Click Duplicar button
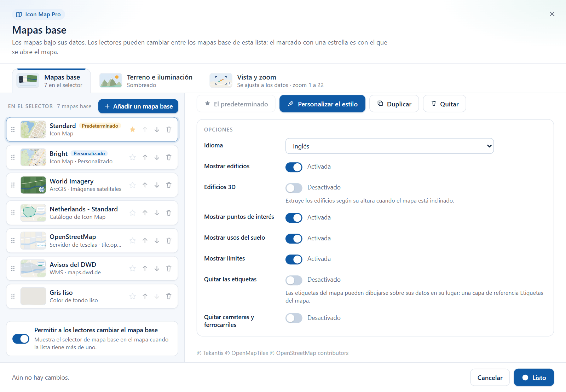The image size is (566, 392). 394,104
